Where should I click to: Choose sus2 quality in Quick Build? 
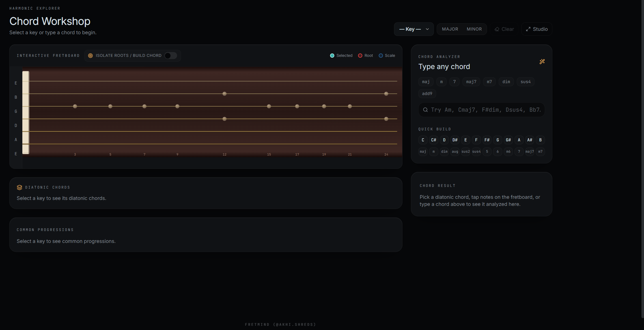click(x=466, y=152)
